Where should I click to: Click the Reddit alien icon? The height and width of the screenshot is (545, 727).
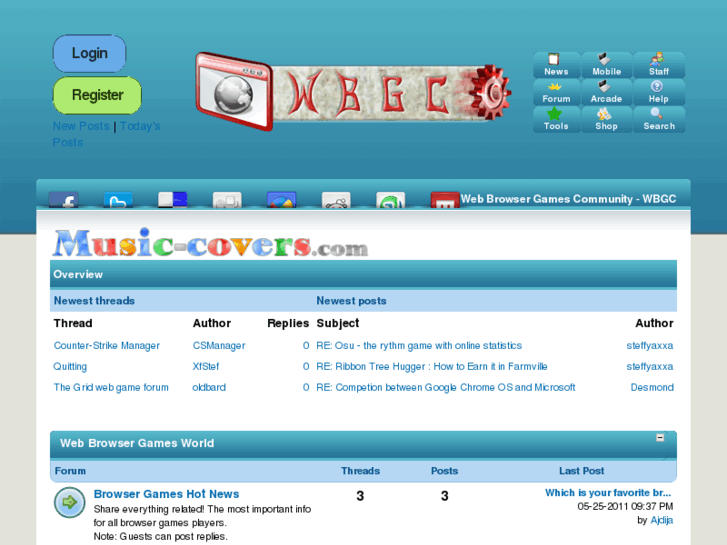tap(336, 200)
